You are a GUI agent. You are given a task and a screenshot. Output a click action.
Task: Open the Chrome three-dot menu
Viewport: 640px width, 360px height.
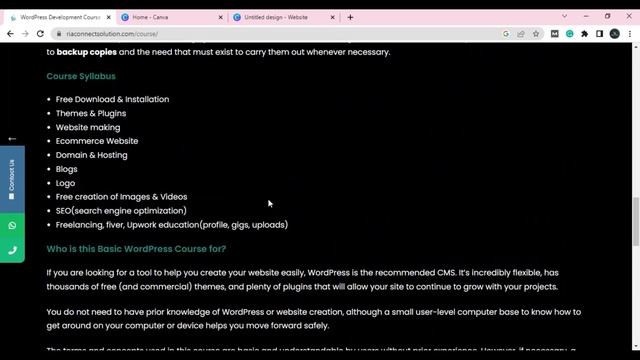(630, 34)
